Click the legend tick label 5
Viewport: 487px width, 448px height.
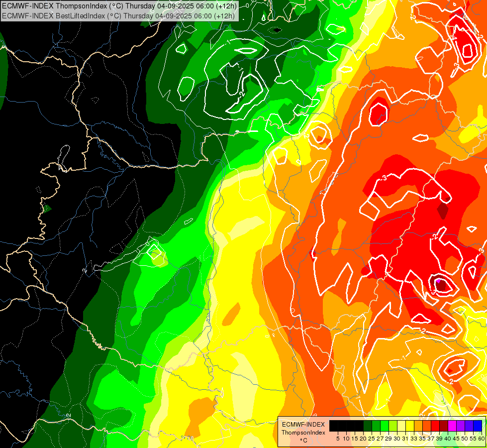click(338, 439)
